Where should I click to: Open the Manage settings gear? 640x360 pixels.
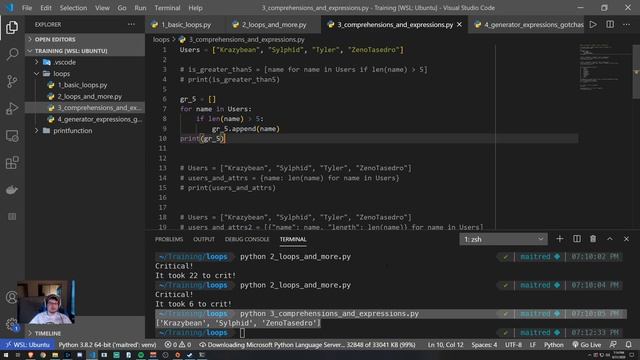[12, 325]
